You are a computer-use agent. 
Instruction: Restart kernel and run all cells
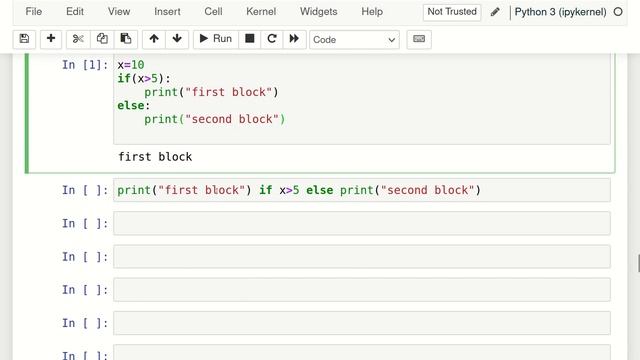(294, 39)
